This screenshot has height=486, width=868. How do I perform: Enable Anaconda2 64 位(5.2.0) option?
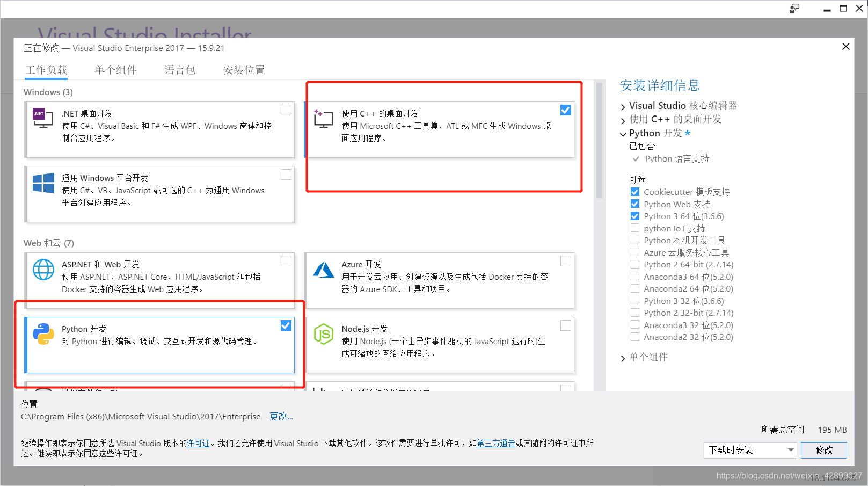click(x=635, y=288)
